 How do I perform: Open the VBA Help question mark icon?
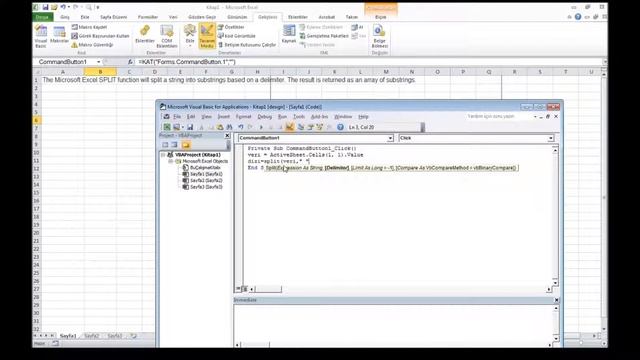340,127
